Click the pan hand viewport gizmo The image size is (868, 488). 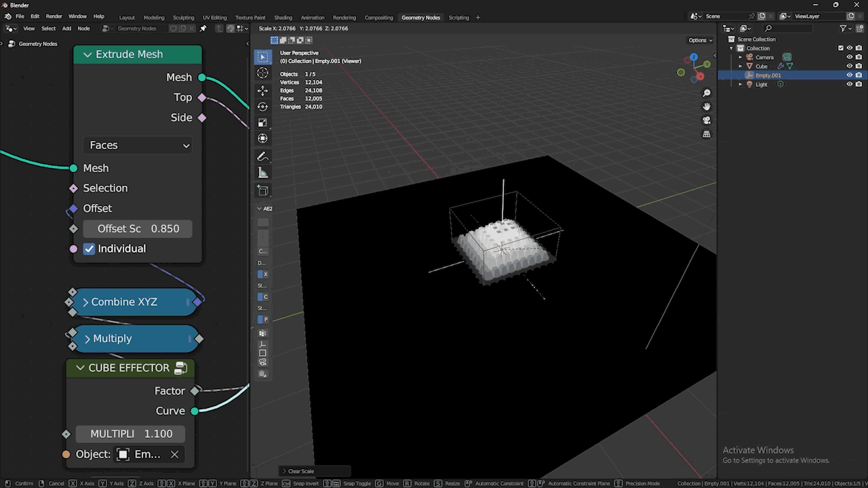coord(707,106)
